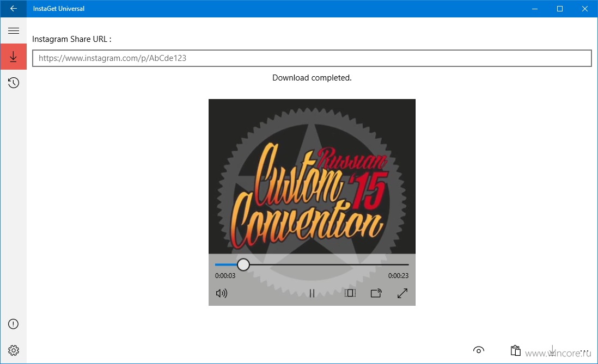The image size is (598, 364).
Task: Cast the video to a device
Action: point(376,293)
